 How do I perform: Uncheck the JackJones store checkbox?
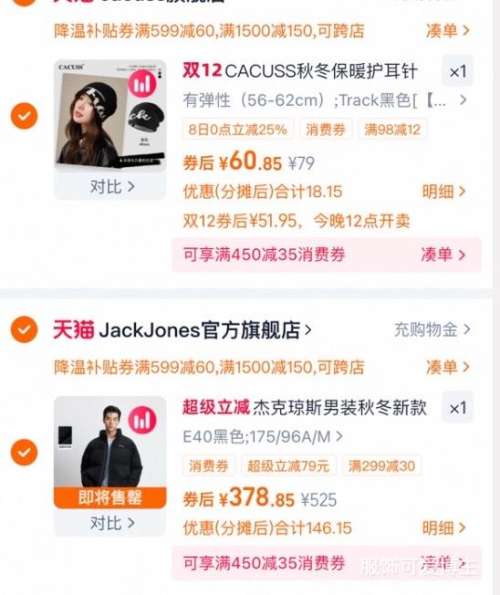point(24,329)
